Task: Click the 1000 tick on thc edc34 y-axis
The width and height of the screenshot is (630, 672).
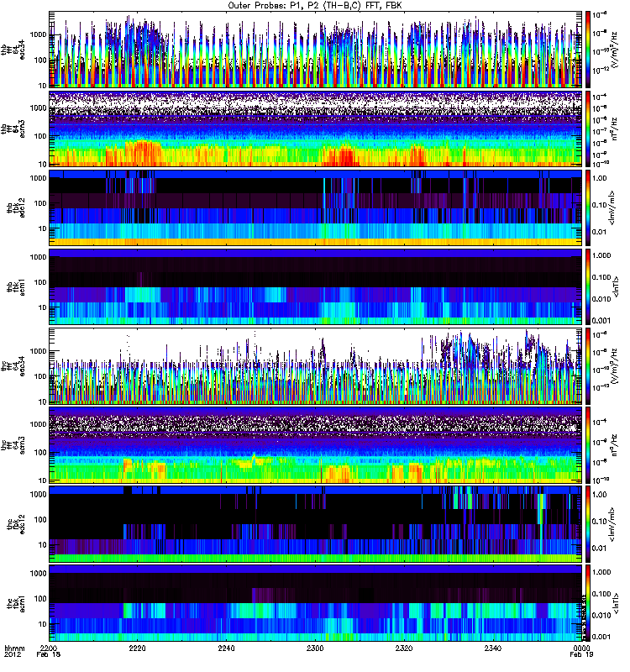Action: pyautogui.click(x=38, y=351)
